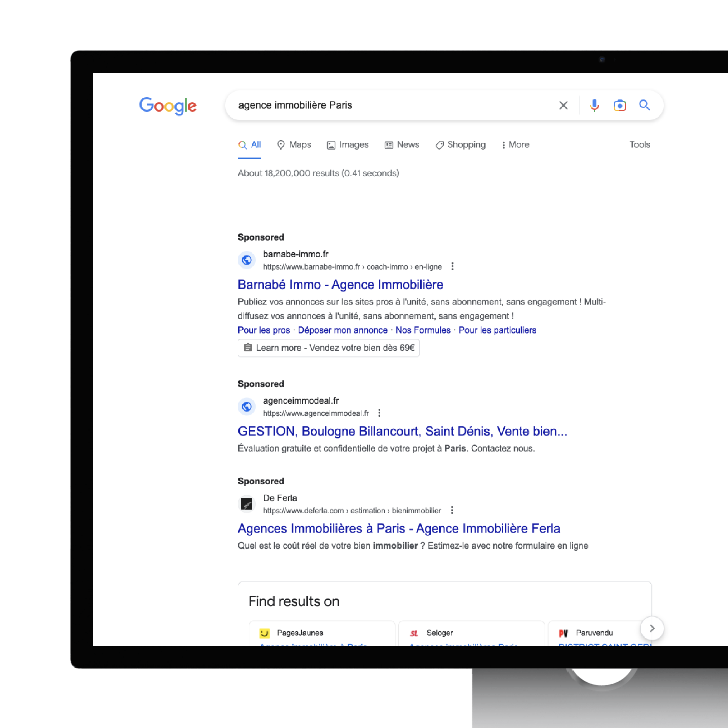Image resolution: width=728 pixels, height=728 pixels.
Task: Open Google Lens camera search
Action: pyautogui.click(x=619, y=105)
